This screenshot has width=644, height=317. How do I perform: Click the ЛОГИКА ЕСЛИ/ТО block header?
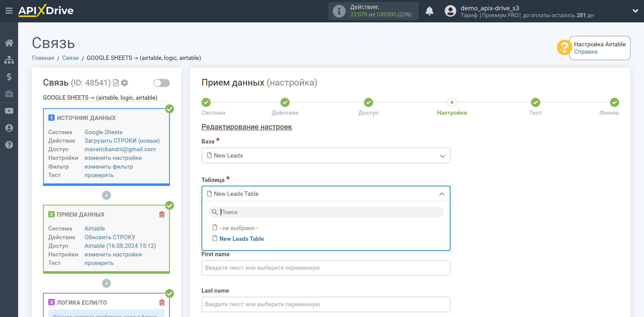[x=82, y=302]
